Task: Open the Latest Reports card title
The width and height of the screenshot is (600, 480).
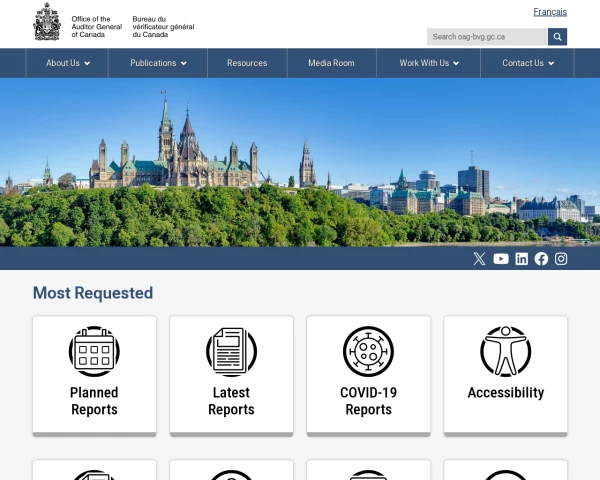Action: pyautogui.click(x=231, y=401)
